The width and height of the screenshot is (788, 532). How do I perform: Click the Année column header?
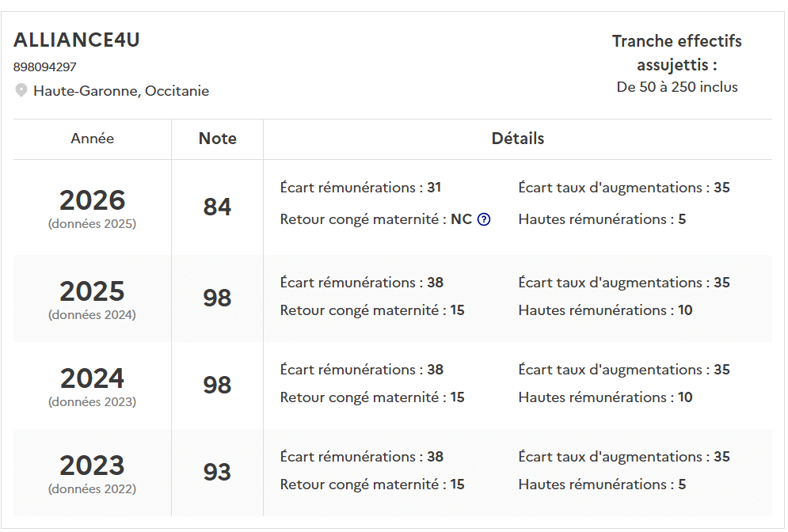pos(92,139)
